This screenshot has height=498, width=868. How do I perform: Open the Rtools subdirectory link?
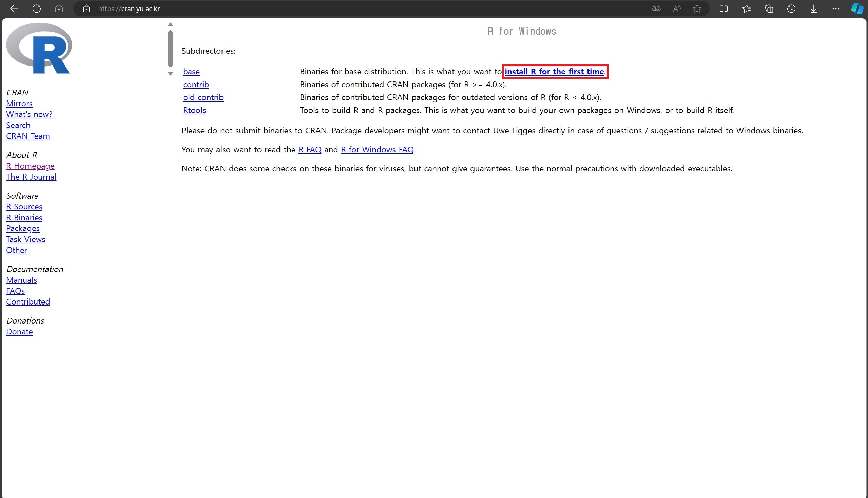[x=194, y=110]
